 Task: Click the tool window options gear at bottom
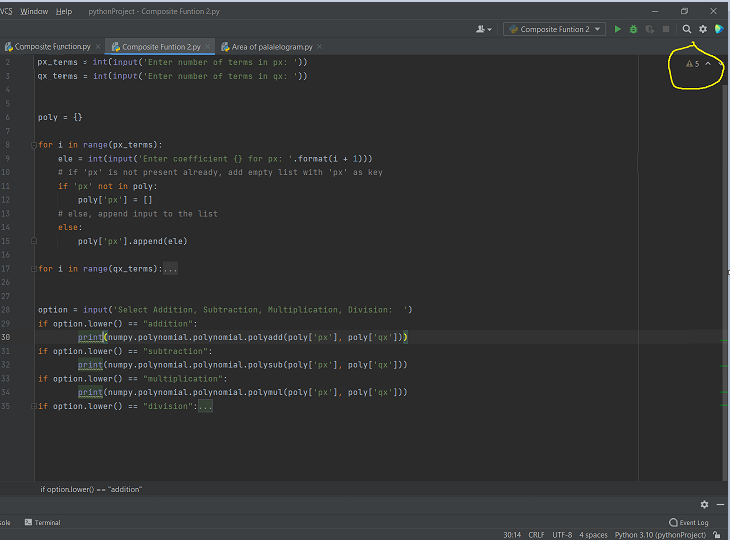[704, 504]
